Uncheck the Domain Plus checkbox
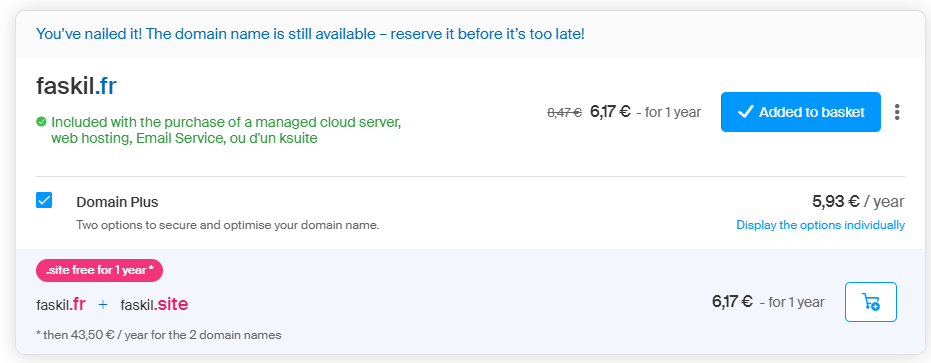The height and width of the screenshot is (363, 931). pos(44,200)
